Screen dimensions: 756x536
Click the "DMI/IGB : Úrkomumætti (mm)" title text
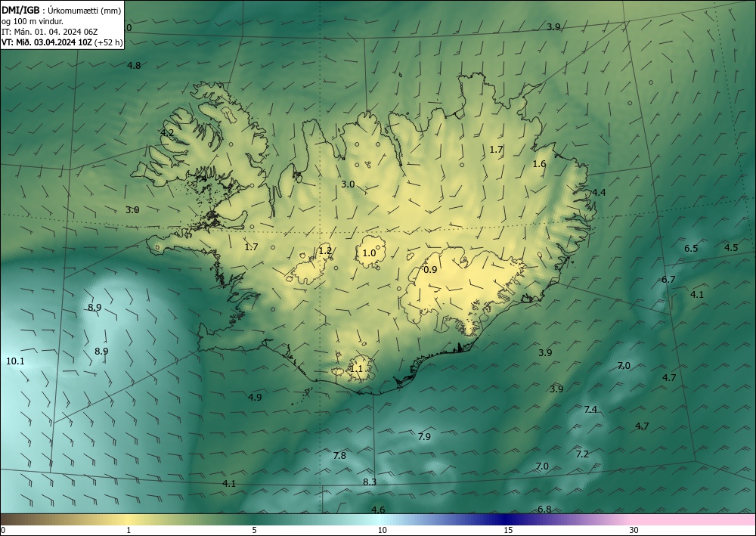[x=61, y=11]
